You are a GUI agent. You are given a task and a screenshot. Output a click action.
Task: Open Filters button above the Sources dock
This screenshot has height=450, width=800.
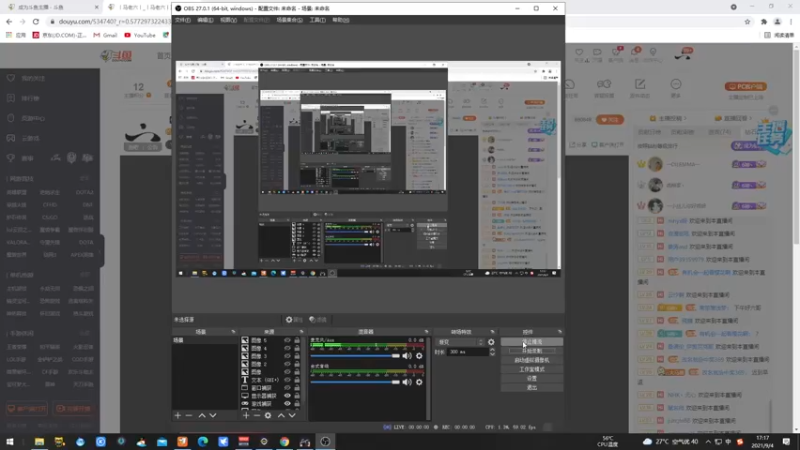(x=318, y=319)
